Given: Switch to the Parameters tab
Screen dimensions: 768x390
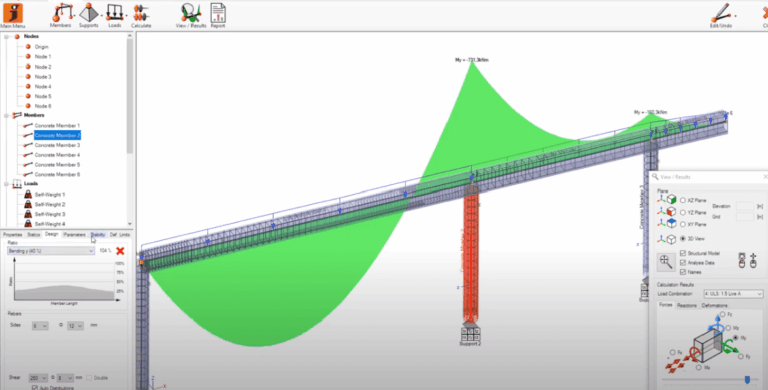Looking at the screenshot, I should 74,235.
